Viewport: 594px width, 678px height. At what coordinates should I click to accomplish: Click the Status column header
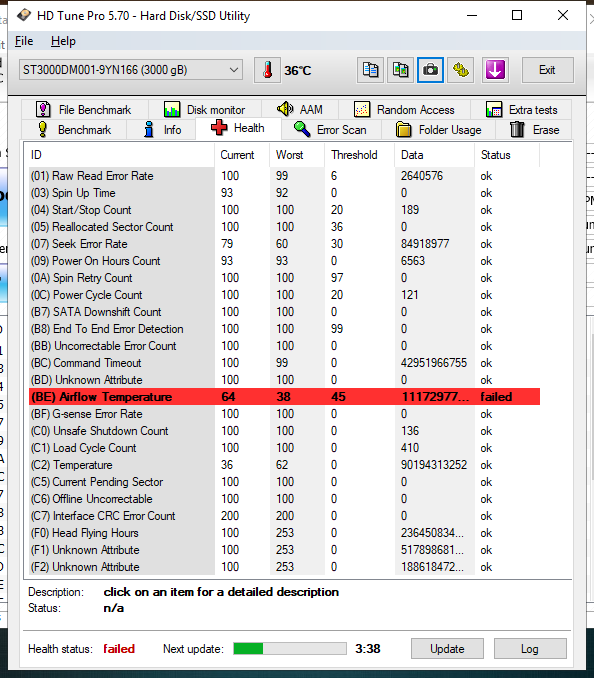(x=507, y=155)
